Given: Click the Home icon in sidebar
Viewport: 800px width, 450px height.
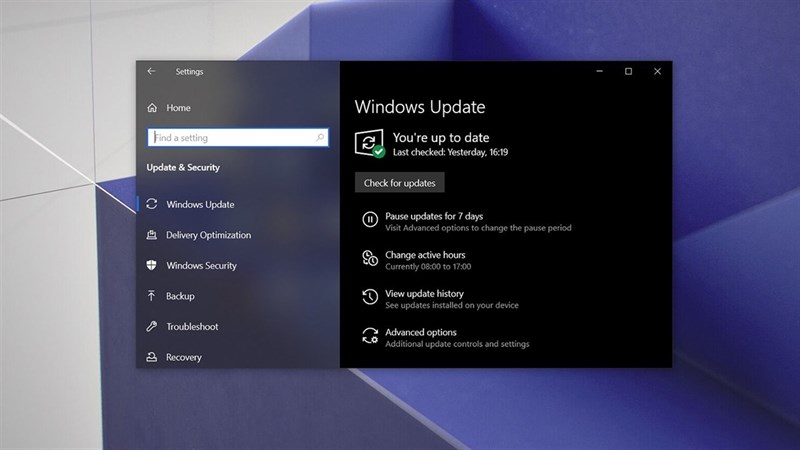Looking at the screenshot, I should pos(152,108).
